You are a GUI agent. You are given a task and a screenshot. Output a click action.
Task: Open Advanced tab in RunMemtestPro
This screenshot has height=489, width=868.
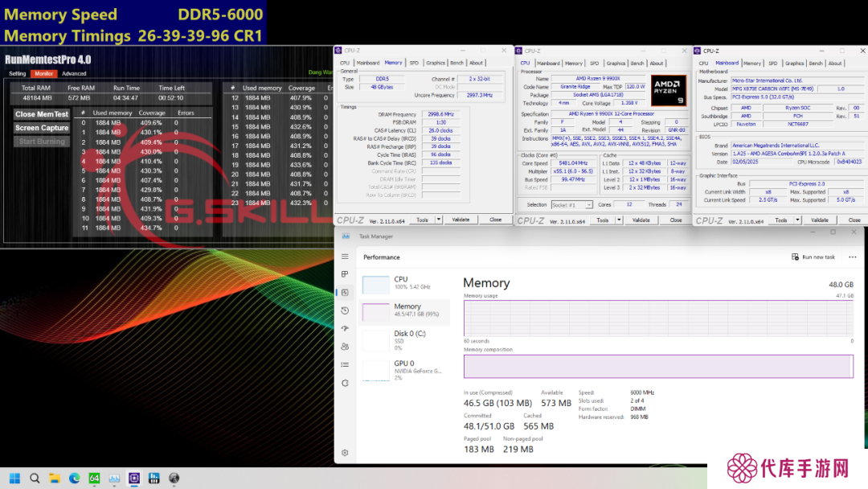pyautogui.click(x=74, y=73)
